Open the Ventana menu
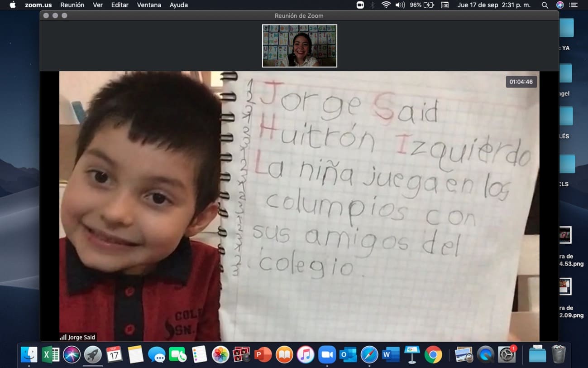 point(149,5)
